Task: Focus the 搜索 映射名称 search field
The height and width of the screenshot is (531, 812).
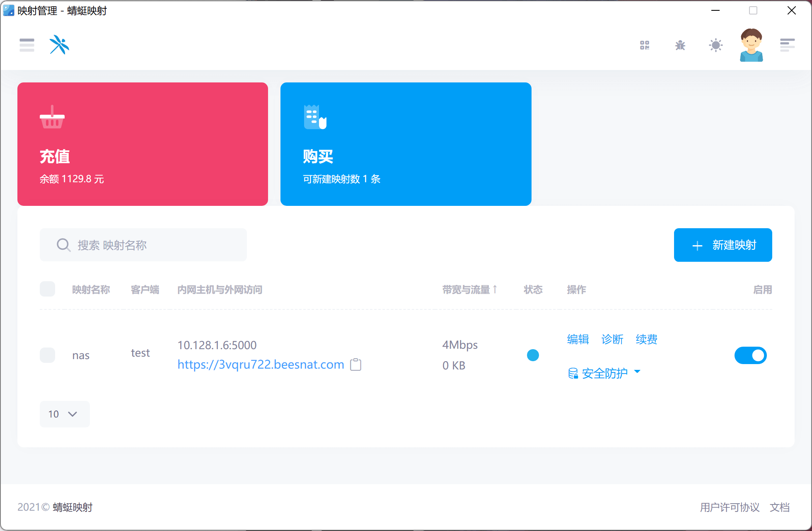Action: point(143,245)
